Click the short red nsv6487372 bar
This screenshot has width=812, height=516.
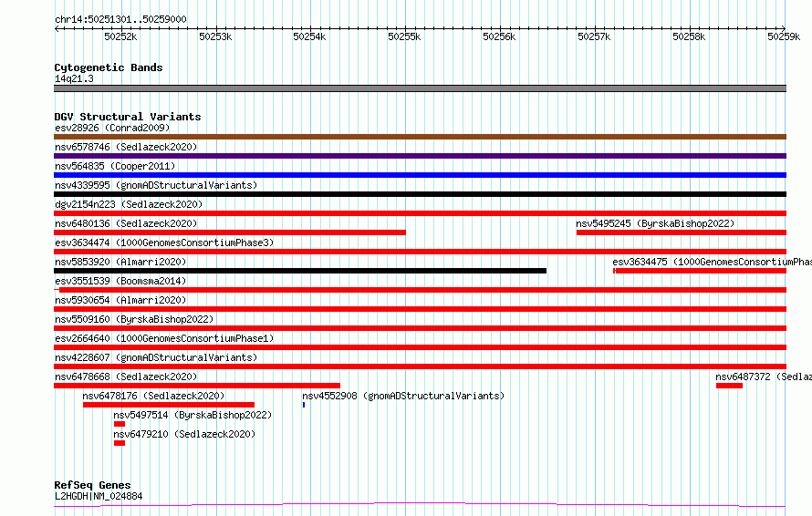click(x=729, y=386)
